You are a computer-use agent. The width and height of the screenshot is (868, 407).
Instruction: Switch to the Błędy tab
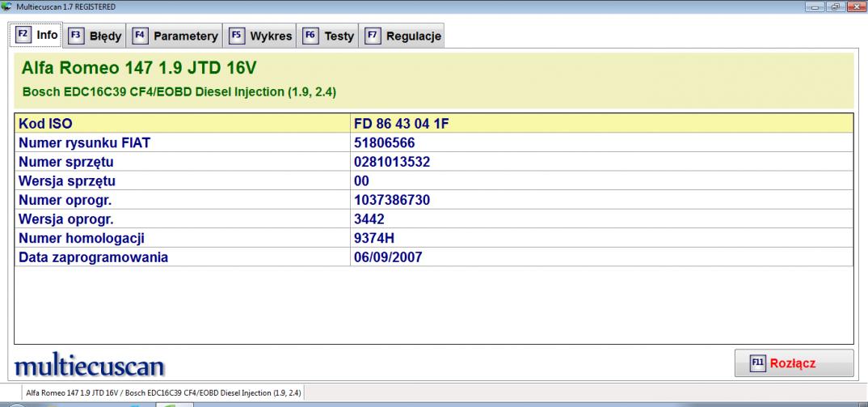click(x=95, y=36)
